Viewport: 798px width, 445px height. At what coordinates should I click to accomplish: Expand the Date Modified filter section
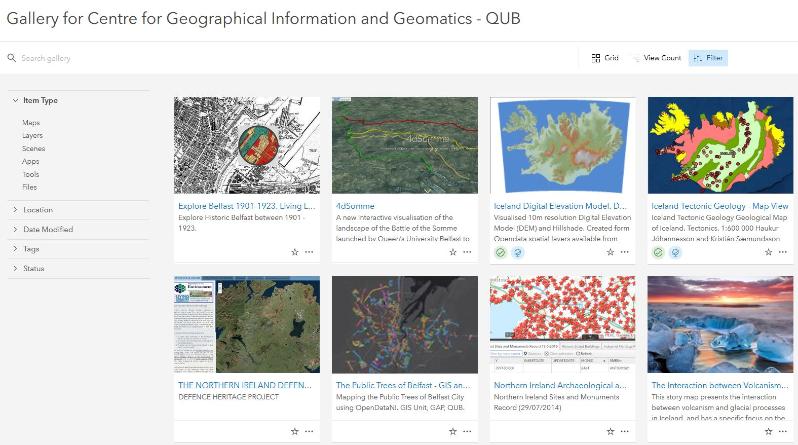(x=48, y=229)
